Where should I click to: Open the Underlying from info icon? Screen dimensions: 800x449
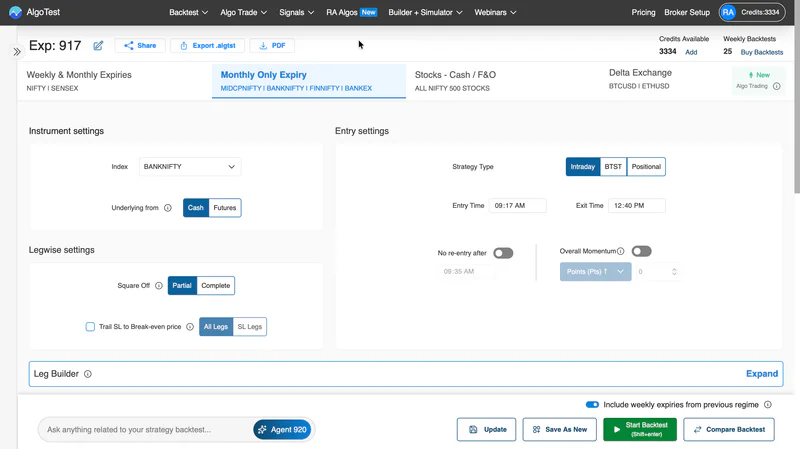pos(168,208)
